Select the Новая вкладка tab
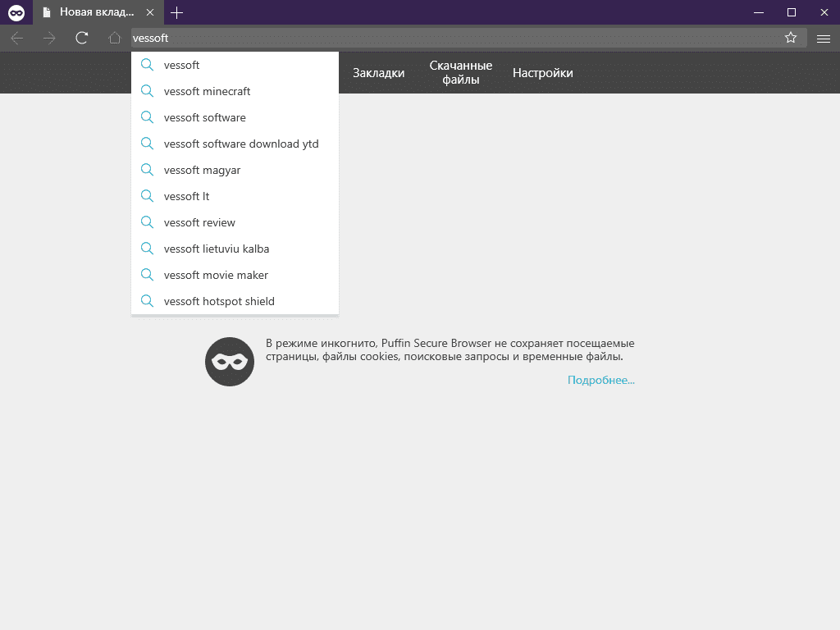Viewport: 840px width, 630px height. coord(97,12)
